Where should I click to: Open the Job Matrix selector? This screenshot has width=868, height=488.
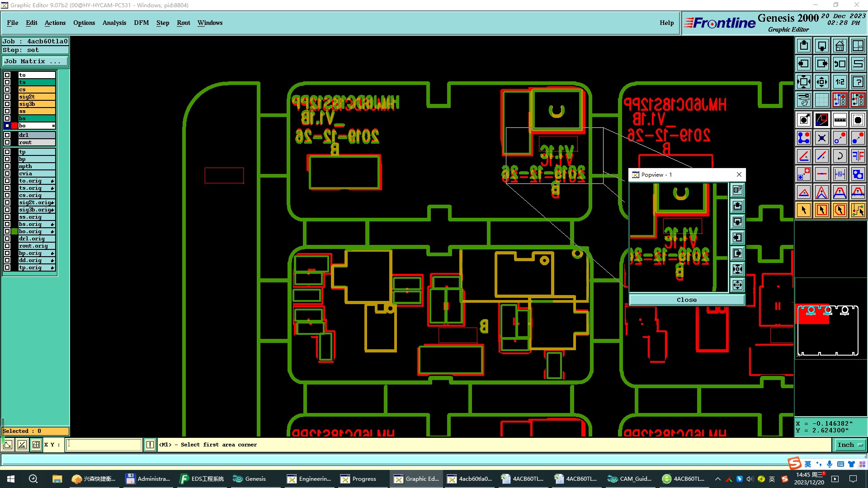click(35, 61)
